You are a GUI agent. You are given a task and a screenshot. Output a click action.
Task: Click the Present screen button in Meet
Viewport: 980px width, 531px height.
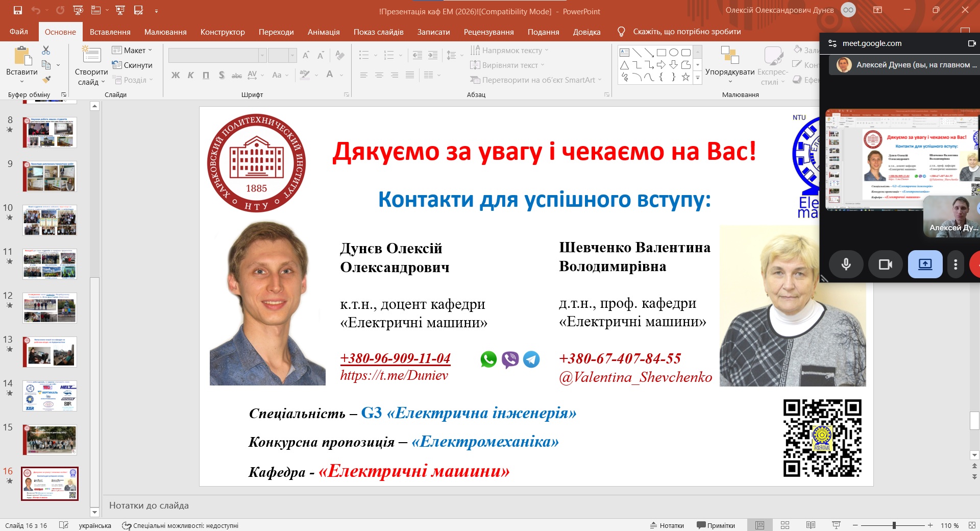pyautogui.click(x=925, y=264)
